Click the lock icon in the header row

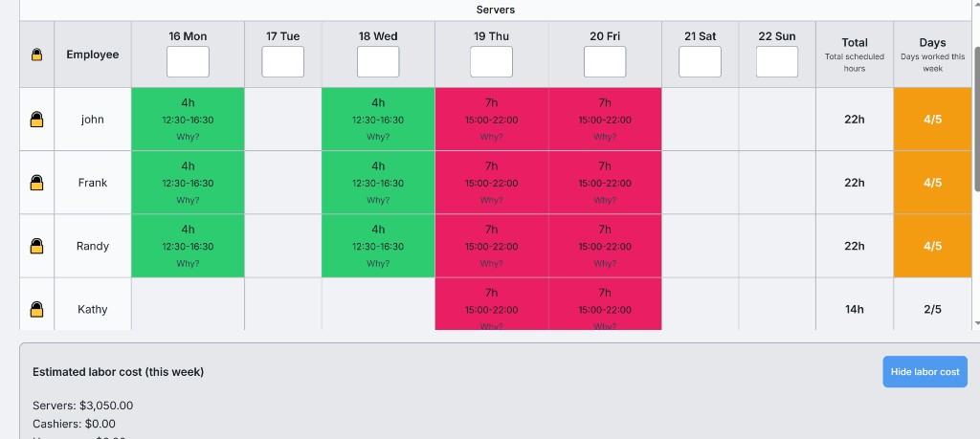[x=36, y=55]
